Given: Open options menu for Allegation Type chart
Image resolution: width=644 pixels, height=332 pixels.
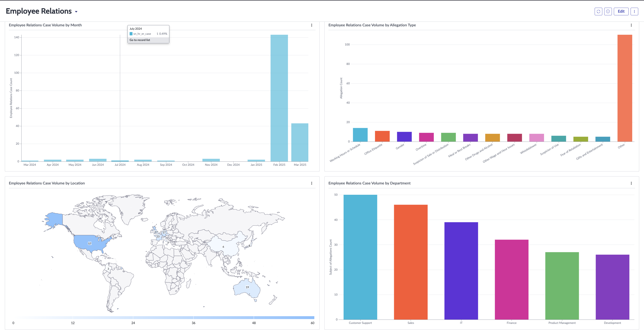Looking at the screenshot, I should [631, 25].
